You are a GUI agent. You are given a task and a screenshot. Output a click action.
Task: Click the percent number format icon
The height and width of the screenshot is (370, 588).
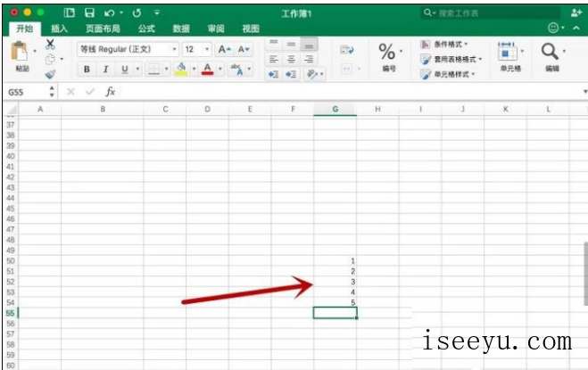(386, 52)
